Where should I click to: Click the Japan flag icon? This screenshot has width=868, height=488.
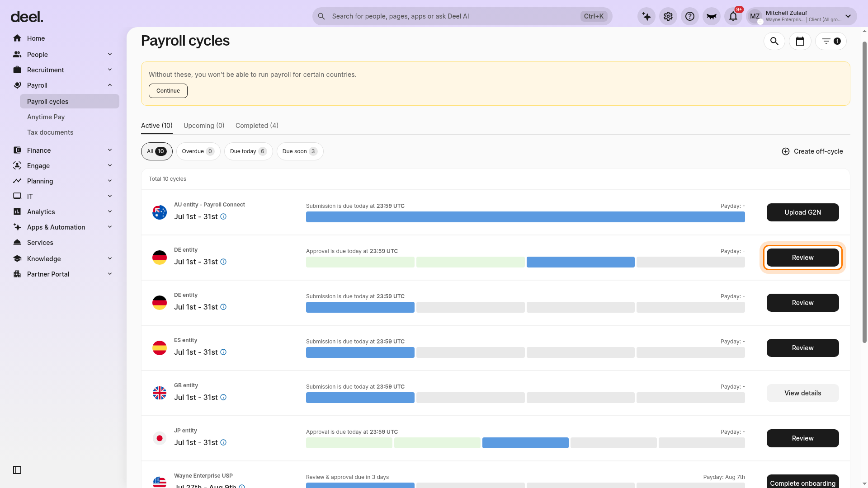coord(160,438)
